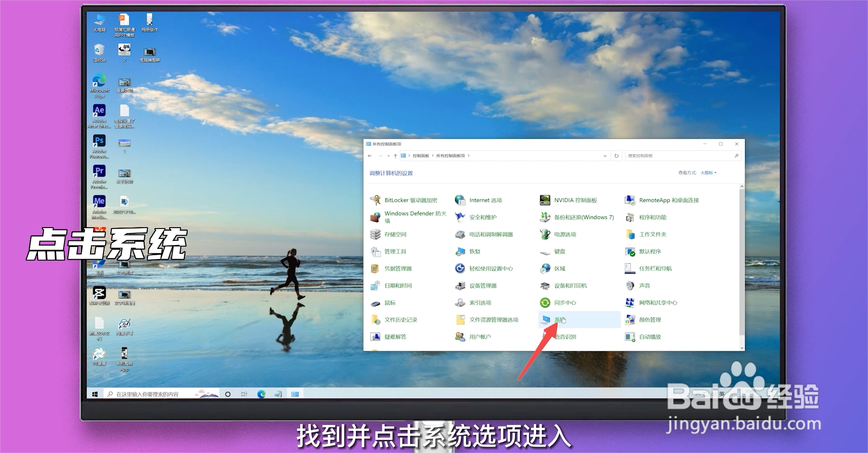Open the 大图标 view mode dropdown
The width and height of the screenshot is (868, 453).
[708, 173]
